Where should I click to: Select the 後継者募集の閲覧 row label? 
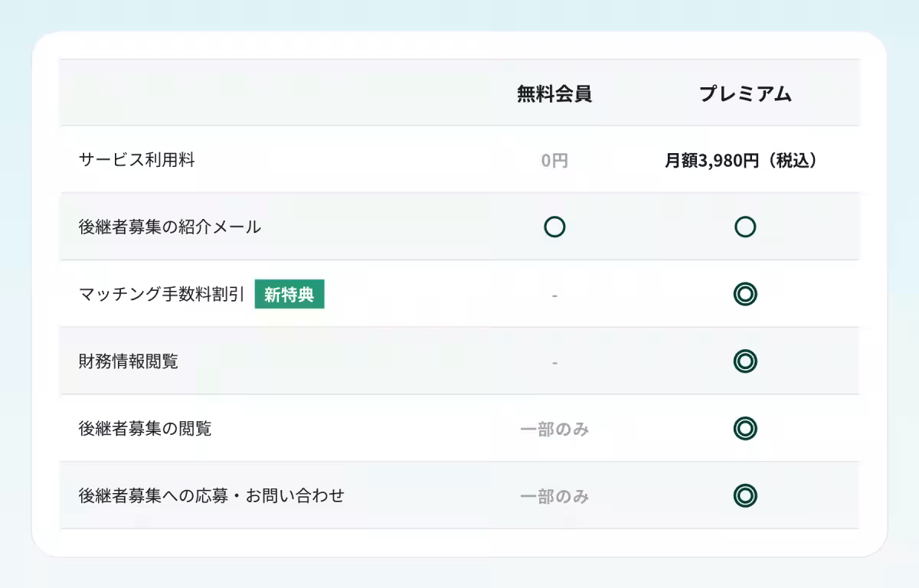pos(145,429)
